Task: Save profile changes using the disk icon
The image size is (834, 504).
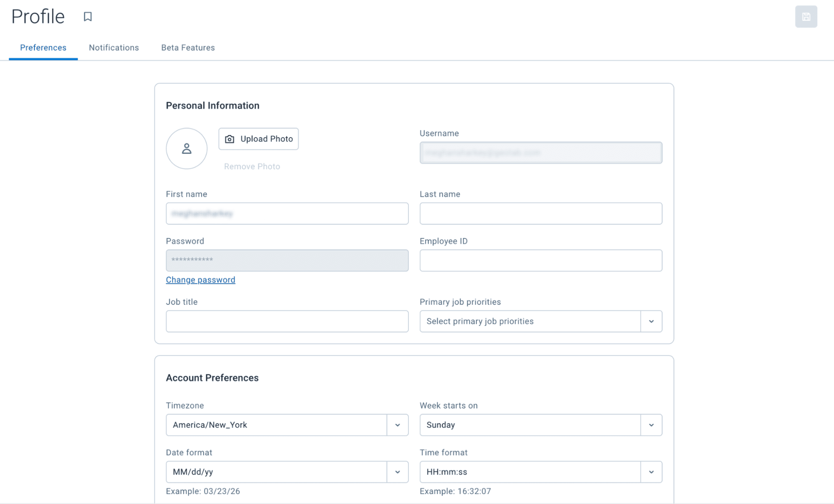Action: (806, 17)
